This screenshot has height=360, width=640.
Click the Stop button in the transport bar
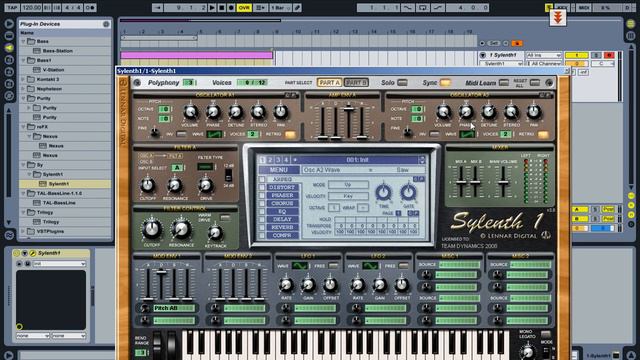click(x=222, y=7)
